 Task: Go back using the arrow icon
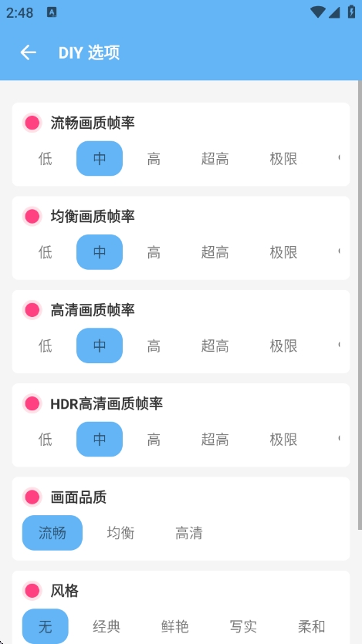[29, 52]
